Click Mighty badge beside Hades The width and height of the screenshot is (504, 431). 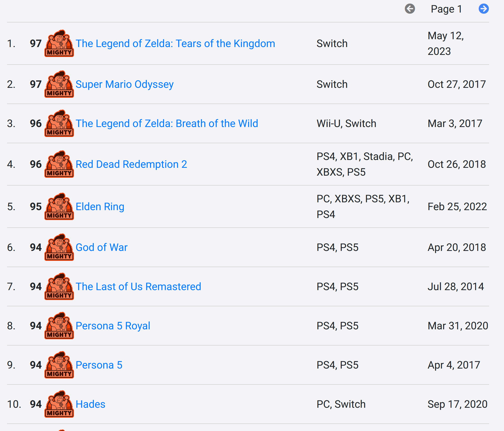pos(59,404)
